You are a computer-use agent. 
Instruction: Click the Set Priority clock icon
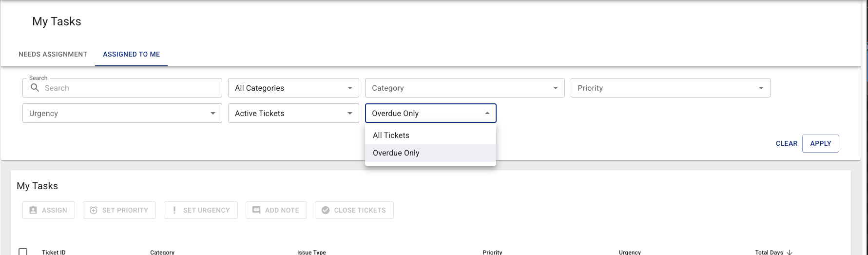pyautogui.click(x=94, y=210)
